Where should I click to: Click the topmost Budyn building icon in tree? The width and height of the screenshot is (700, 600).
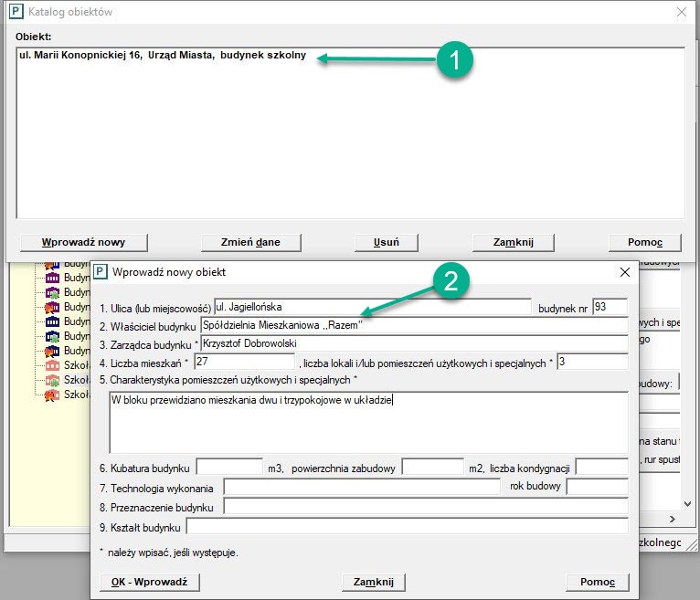coord(52,264)
